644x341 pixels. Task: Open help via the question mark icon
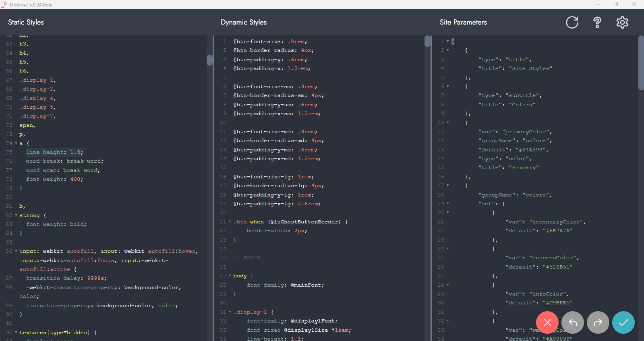click(x=597, y=23)
